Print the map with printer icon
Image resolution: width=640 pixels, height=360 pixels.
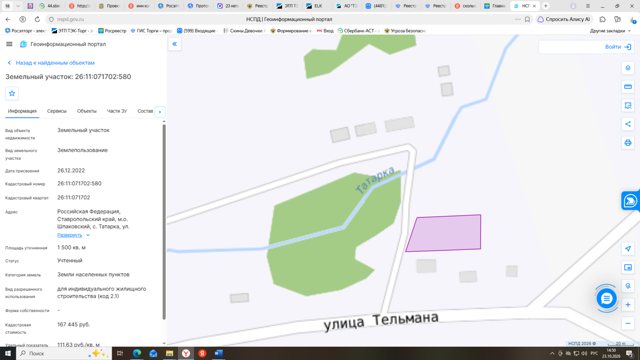[x=628, y=142]
